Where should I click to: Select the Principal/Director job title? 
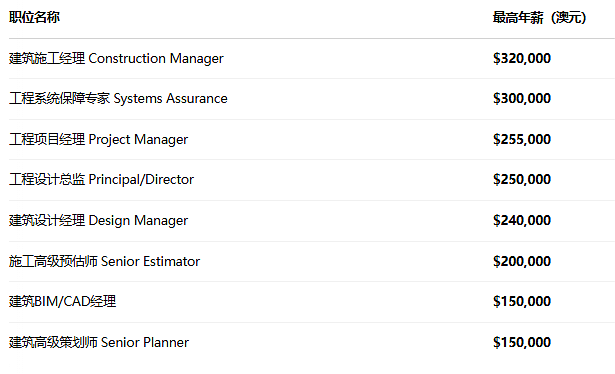coord(101,180)
